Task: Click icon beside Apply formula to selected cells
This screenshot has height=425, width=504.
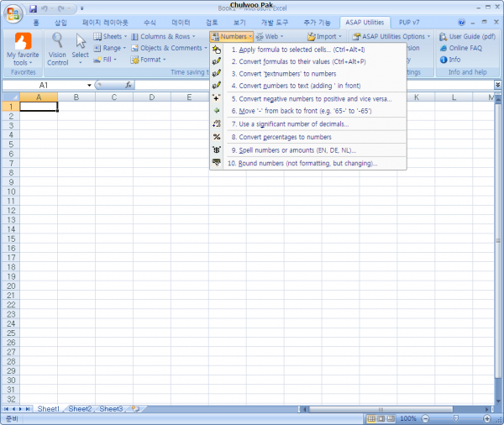Action: pos(217,50)
